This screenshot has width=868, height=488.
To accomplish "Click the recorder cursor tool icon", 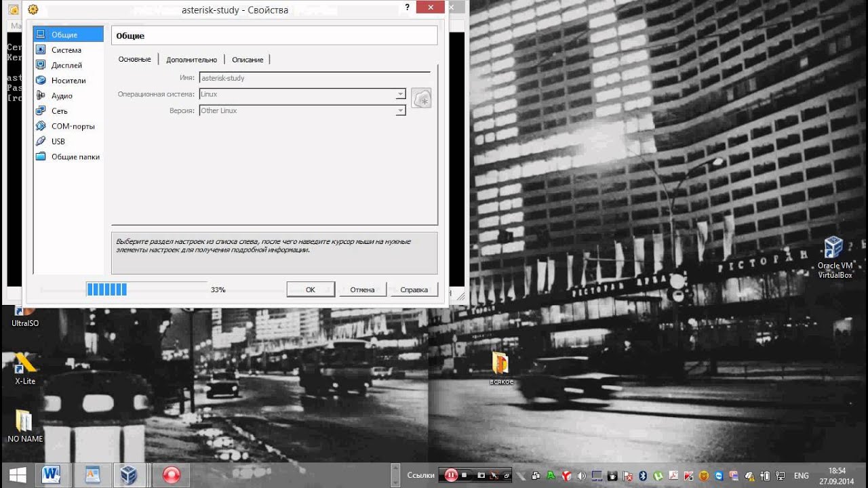I will [493, 475].
